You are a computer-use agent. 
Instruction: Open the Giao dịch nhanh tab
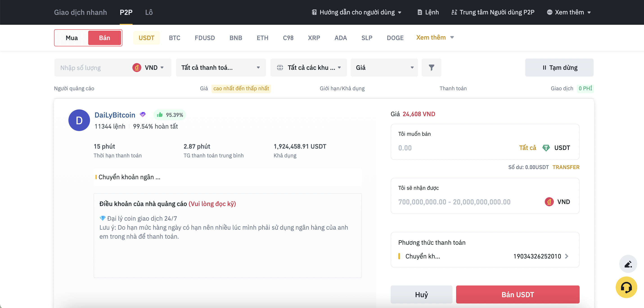coord(81,12)
